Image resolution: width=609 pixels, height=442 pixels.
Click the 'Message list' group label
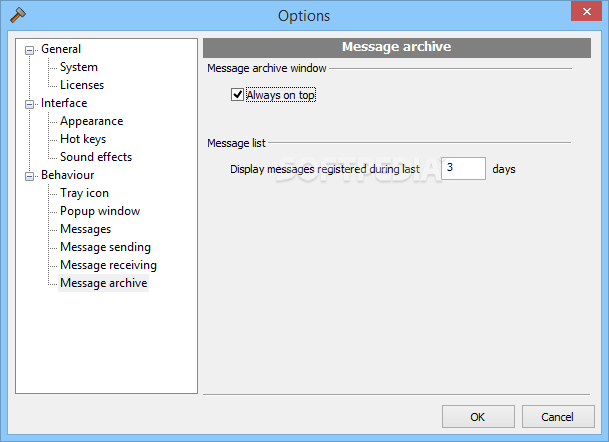[236, 143]
